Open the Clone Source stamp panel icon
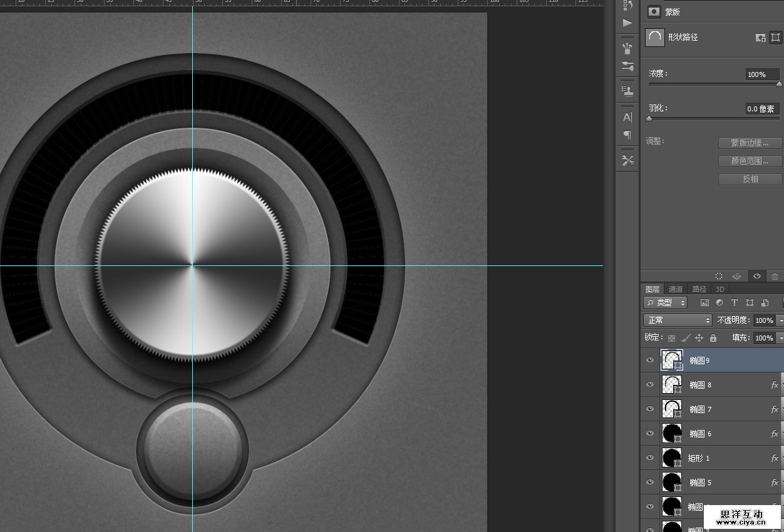Viewport: 784px width, 532px height. click(627, 91)
